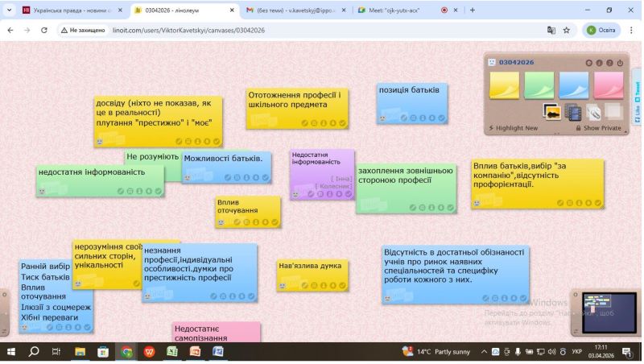
Task: Add a video using the film strip icon
Action: tap(572, 112)
